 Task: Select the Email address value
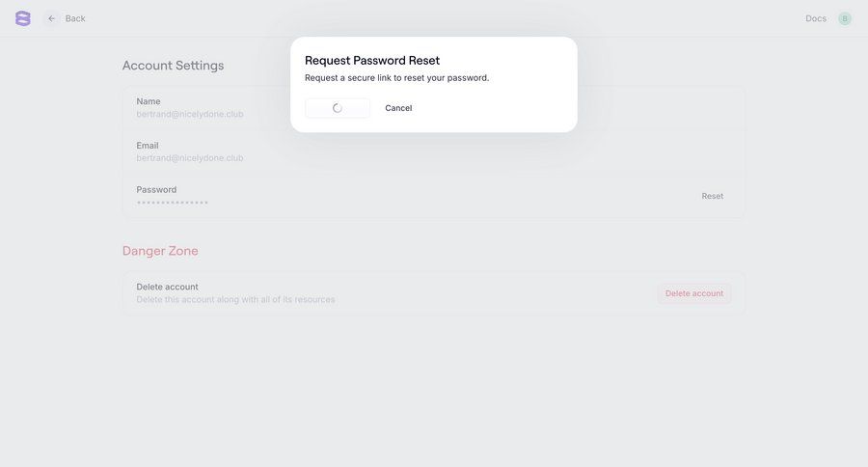pyautogui.click(x=190, y=158)
